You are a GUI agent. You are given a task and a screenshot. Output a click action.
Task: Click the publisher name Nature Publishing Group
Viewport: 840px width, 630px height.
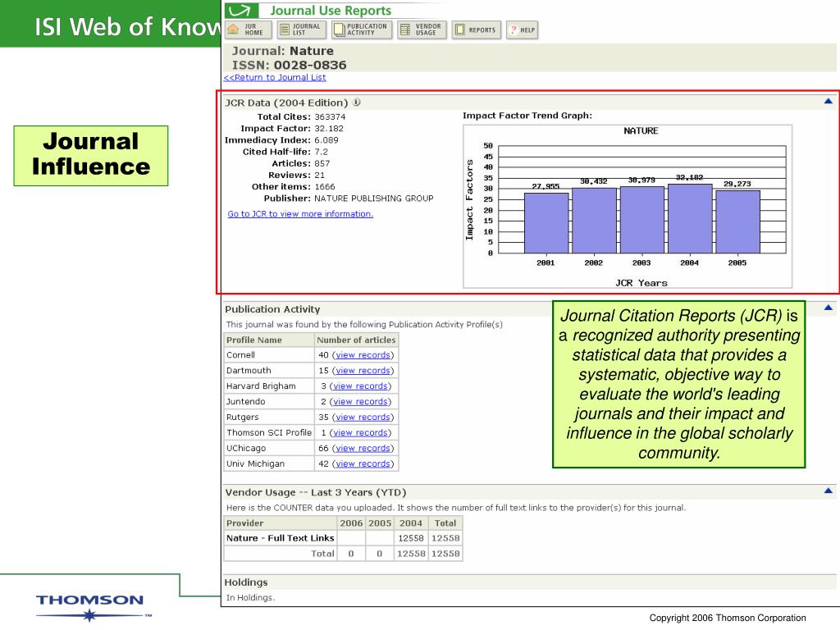pyautogui.click(x=374, y=199)
